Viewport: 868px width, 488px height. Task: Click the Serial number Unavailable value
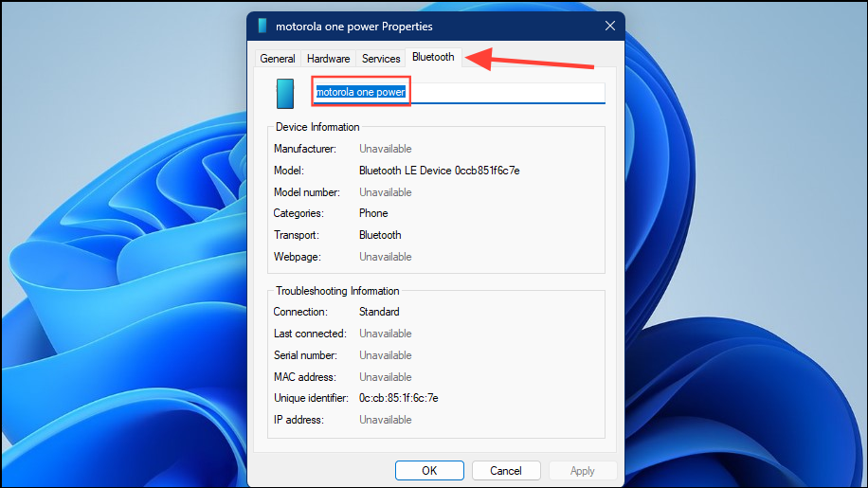(386, 355)
